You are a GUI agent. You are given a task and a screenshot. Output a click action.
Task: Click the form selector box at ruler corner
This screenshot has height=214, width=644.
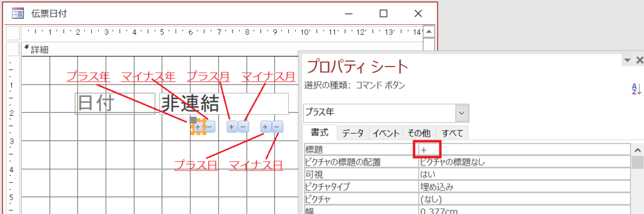(x=13, y=33)
